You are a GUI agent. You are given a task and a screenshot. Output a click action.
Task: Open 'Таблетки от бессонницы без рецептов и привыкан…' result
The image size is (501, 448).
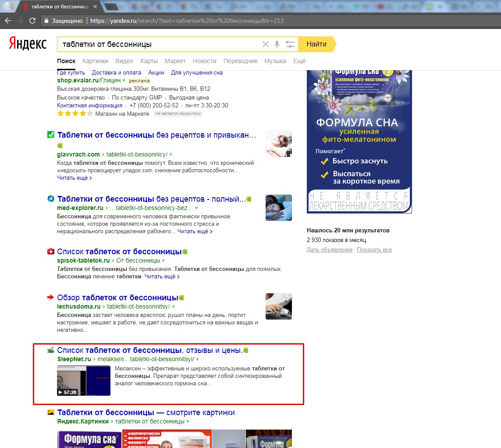point(156,135)
